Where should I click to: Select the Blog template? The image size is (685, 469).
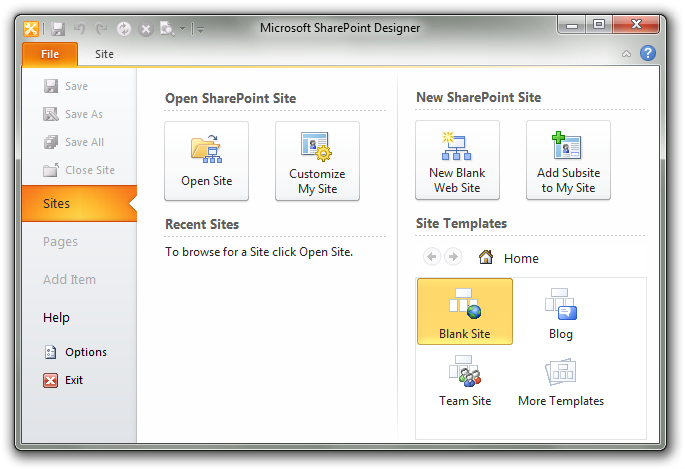(x=561, y=314)
